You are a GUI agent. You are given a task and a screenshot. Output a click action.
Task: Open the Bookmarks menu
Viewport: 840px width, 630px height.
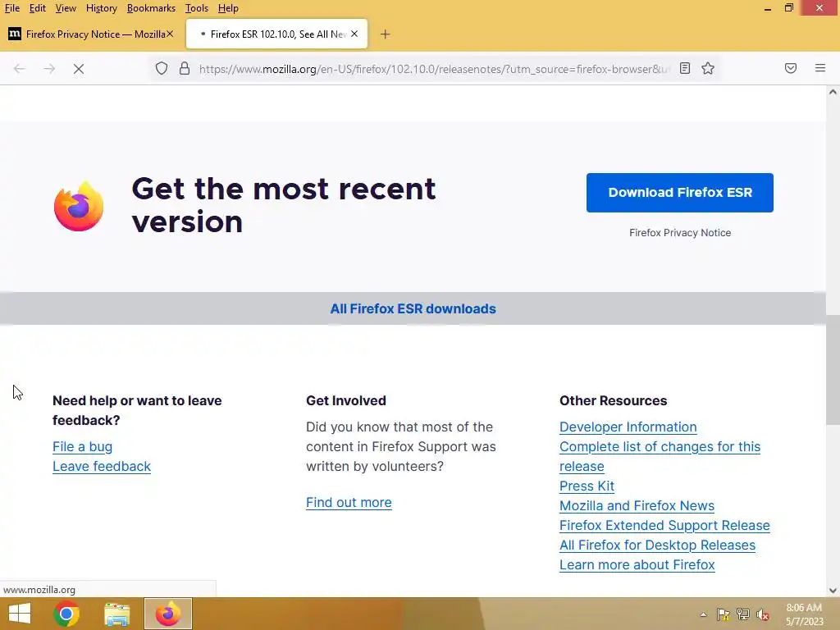point(151,8)
